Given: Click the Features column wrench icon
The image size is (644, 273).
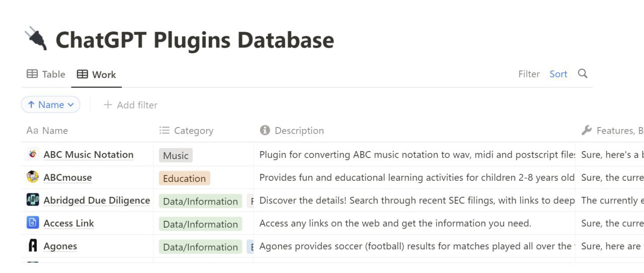Looking at the screenshot, I should tap(586, 130).
